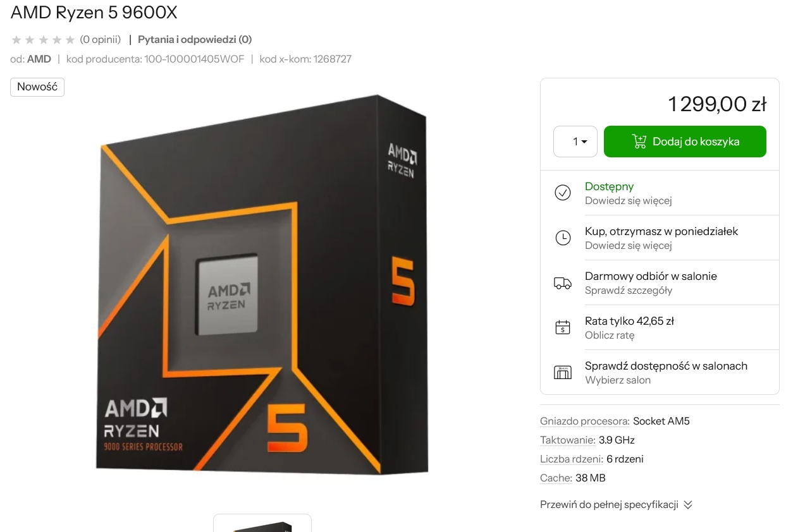Click the store availability shop icon
Screen dimensions: 786x532
(x=563, y=372)
